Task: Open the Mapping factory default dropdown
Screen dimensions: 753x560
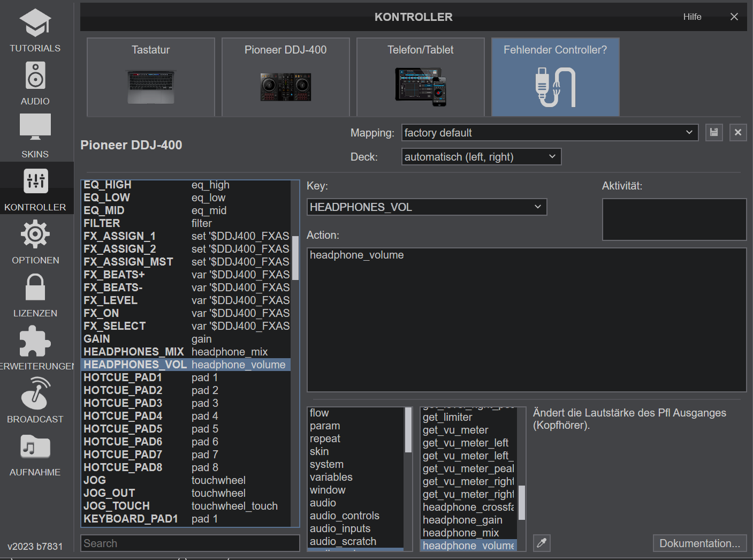Action: pos(550,133)
